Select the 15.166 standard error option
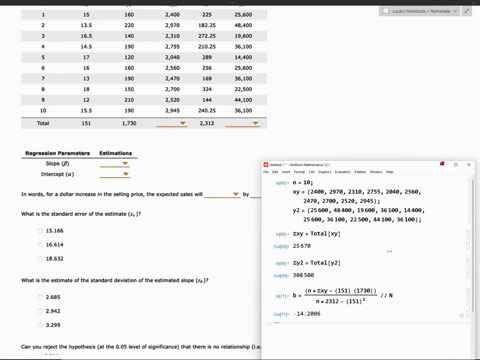480x360 pixels. click(x=40, y=231)
